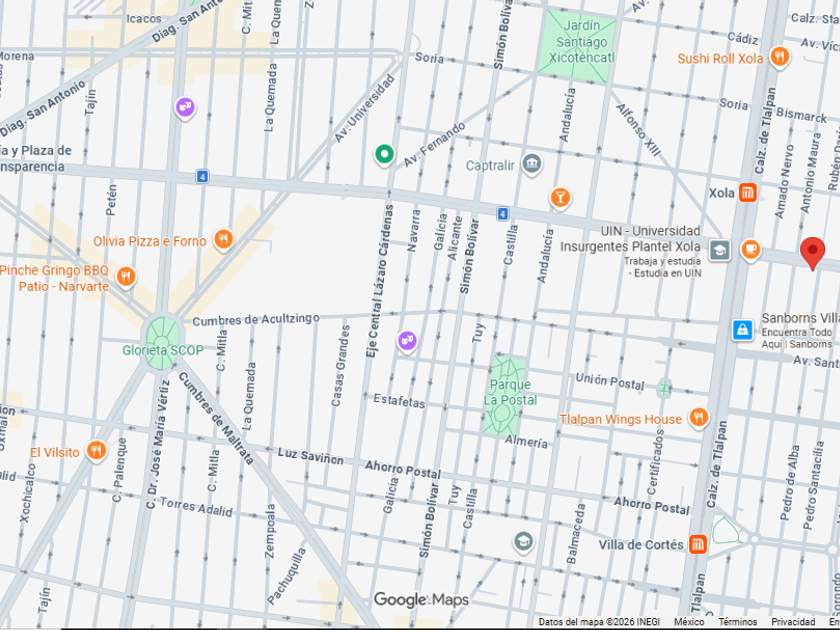Open the Captralir museum marker
Screen dimensions: 840x630
531,163
